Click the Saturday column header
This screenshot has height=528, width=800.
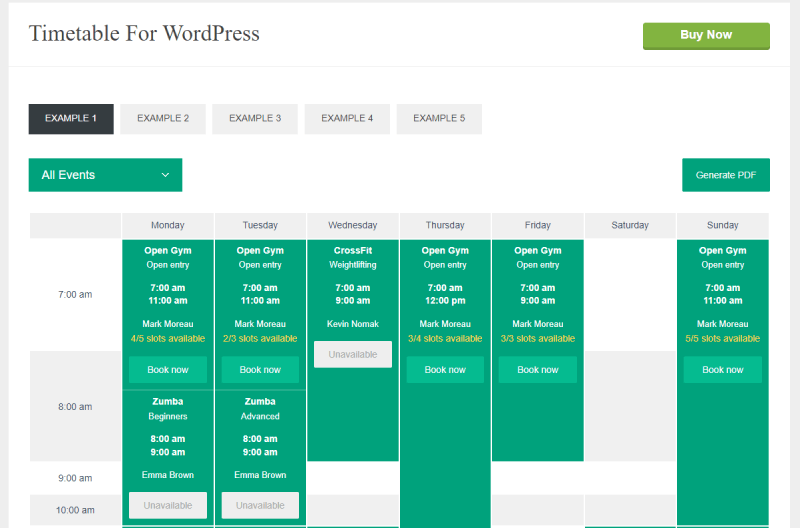[x=630, y=225]
